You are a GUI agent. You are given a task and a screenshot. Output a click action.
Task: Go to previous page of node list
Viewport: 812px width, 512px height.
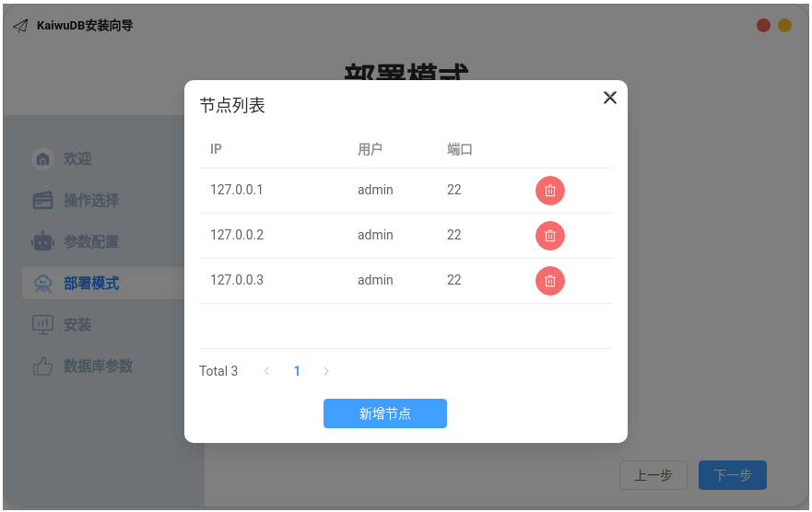point(267,371)
